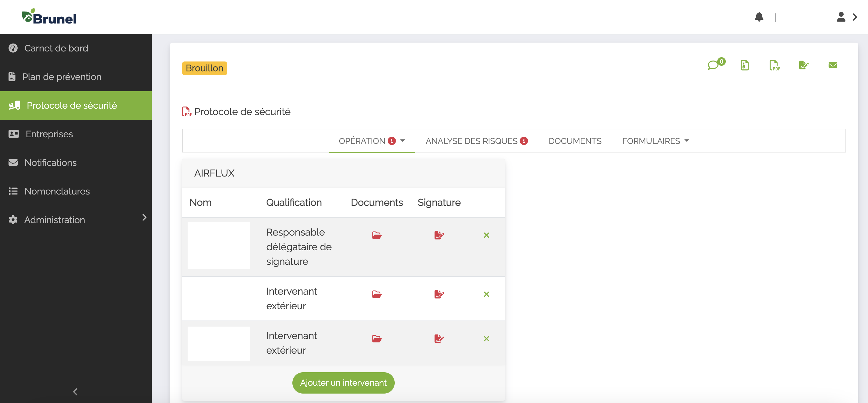Open documents folder for Intervenant extérieur
868x403 pixels.
[x=377, y=294]
